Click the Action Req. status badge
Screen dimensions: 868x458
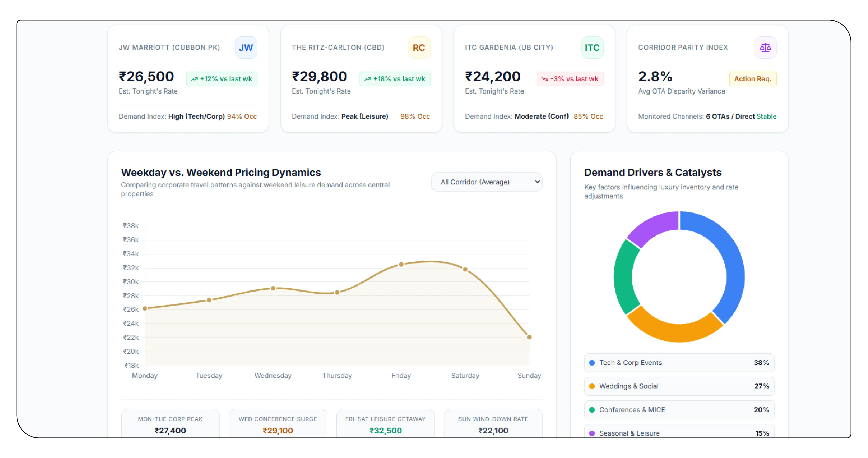pos(753,79)
